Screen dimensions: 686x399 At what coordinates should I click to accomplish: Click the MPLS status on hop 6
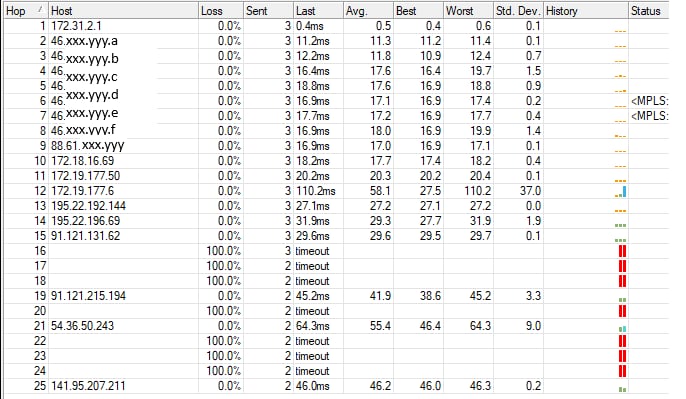[x=649, y=101]
